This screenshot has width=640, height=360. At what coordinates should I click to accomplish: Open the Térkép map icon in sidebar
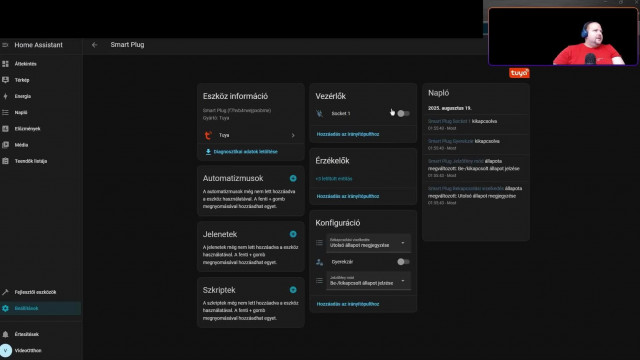coord(5,80)
